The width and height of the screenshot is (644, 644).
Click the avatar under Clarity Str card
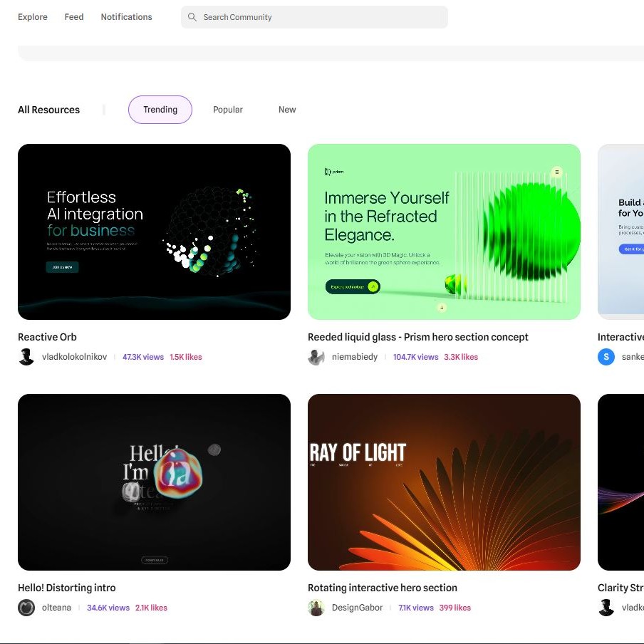(x=606, y=608)
